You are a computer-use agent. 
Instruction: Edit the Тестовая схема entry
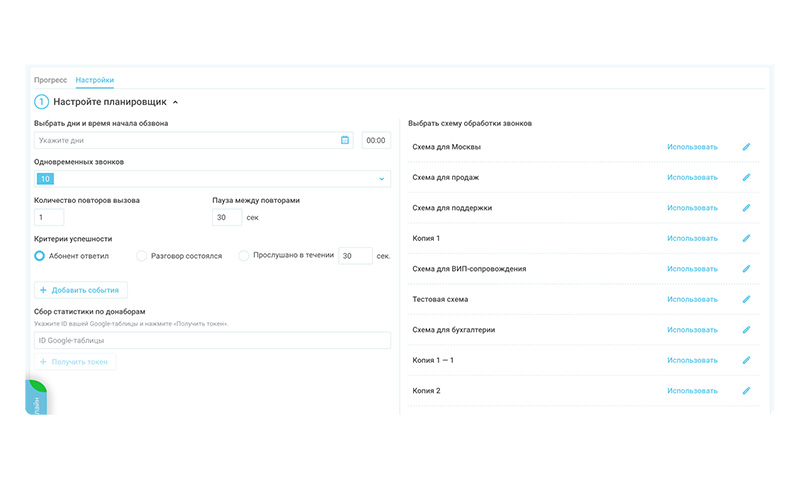click(x=746, y=299)
